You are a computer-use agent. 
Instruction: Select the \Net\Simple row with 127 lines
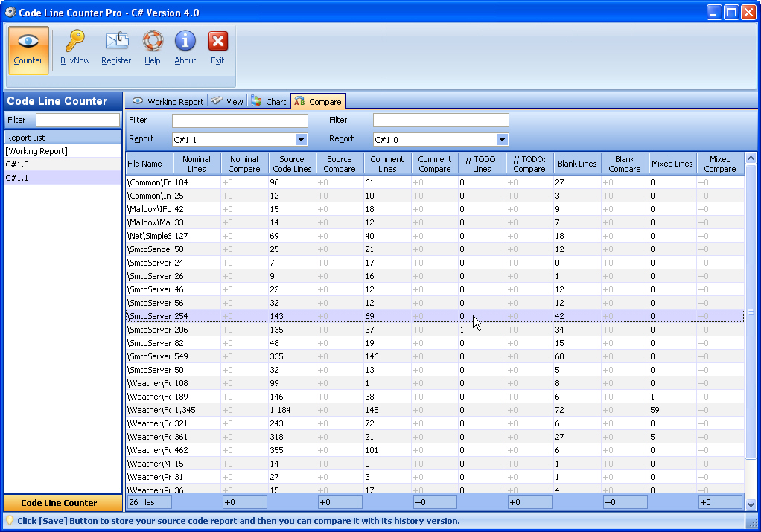(x=435, y=236)
